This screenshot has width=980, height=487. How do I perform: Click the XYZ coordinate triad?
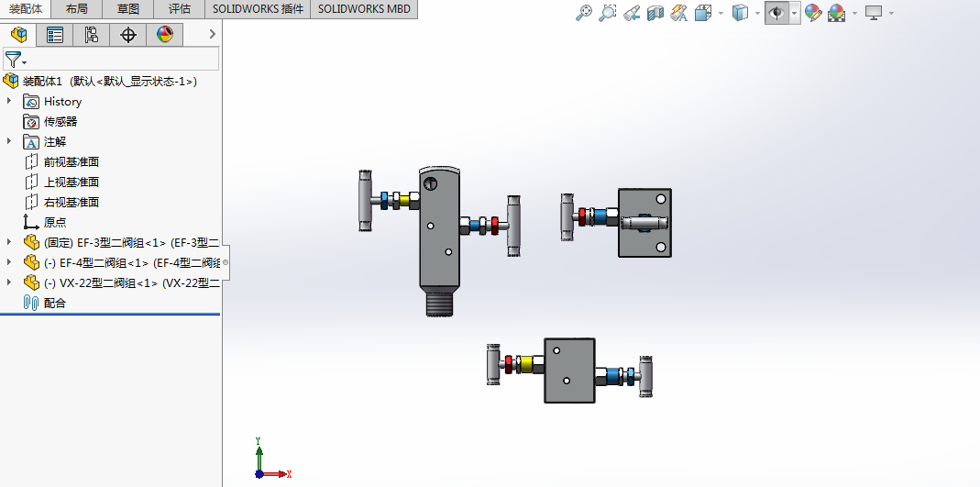pos(272,459)
